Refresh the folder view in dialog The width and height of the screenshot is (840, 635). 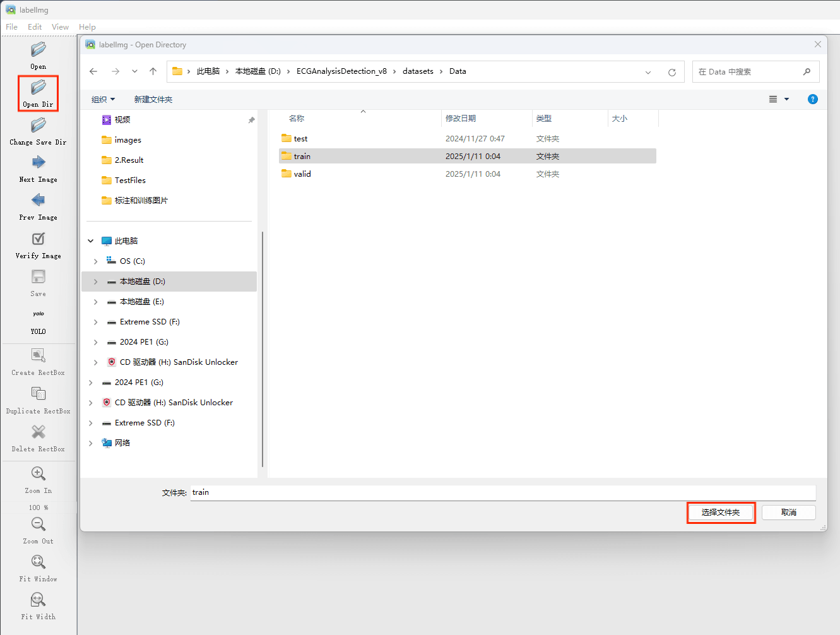[672, 72]
